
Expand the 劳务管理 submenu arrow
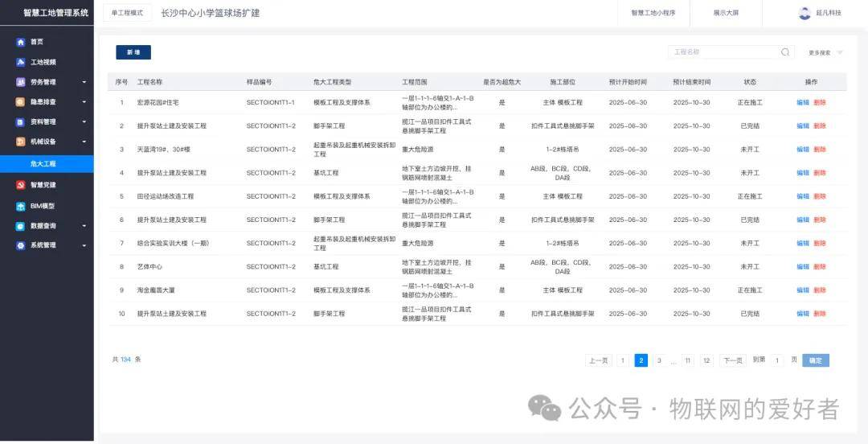tap(84, 82)
